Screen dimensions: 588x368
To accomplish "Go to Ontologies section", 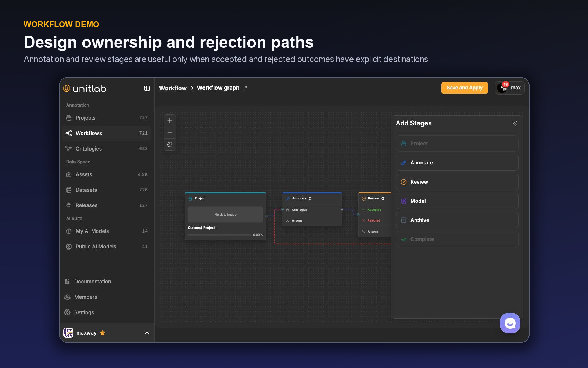I will 107,149.
